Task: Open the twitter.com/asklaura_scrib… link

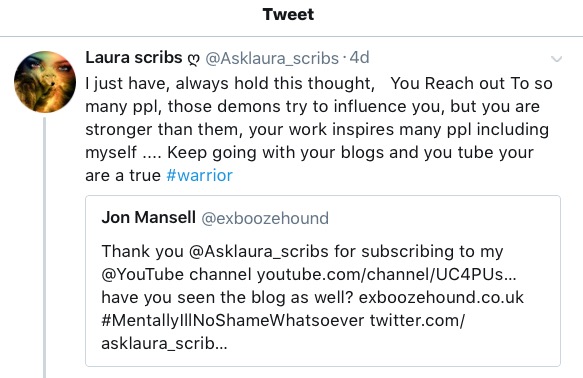Action: coord(283,332)
